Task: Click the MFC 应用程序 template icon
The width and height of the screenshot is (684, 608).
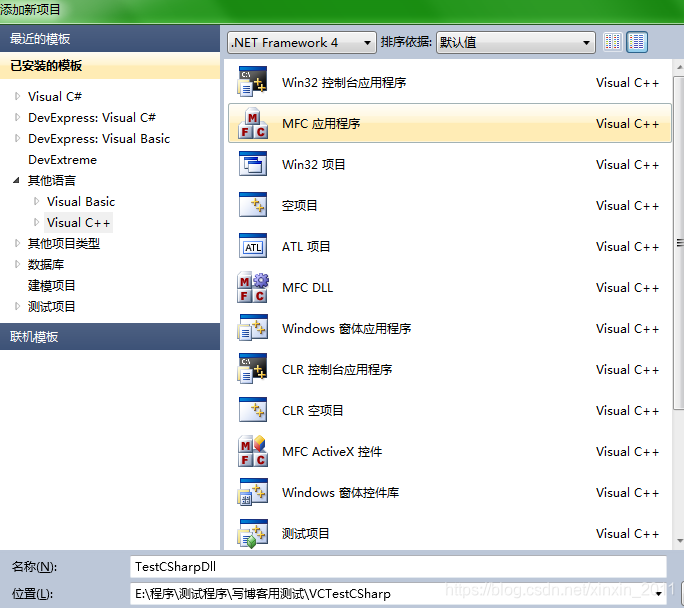Action: point(253,123)
